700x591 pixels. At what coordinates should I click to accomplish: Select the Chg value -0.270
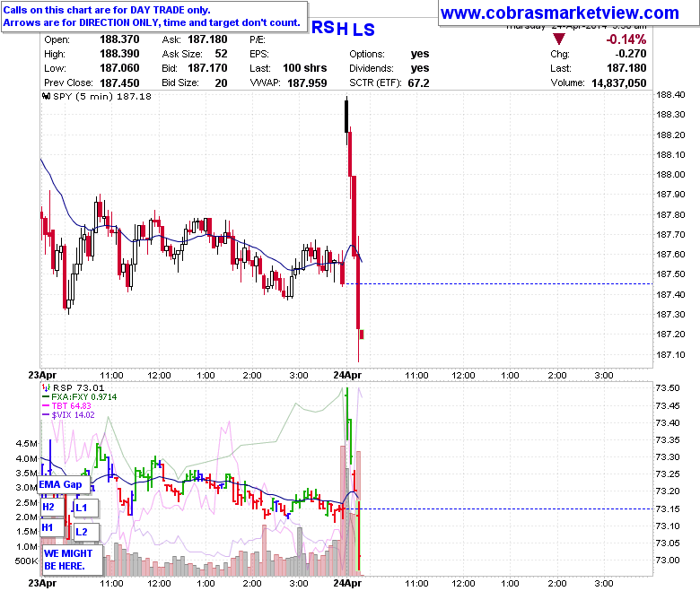[x=630, y=54]
